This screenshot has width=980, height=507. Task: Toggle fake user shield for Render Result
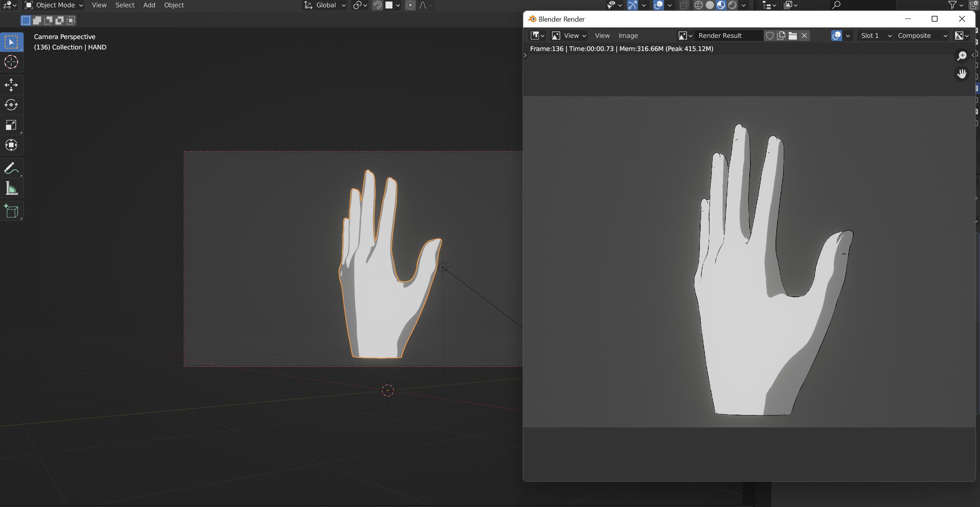tap(770, 36)
